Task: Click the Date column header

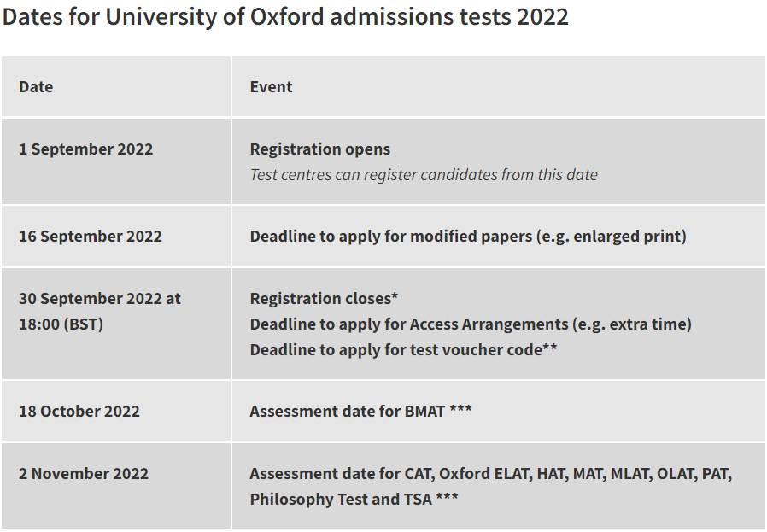Action: tap(36, 87)
